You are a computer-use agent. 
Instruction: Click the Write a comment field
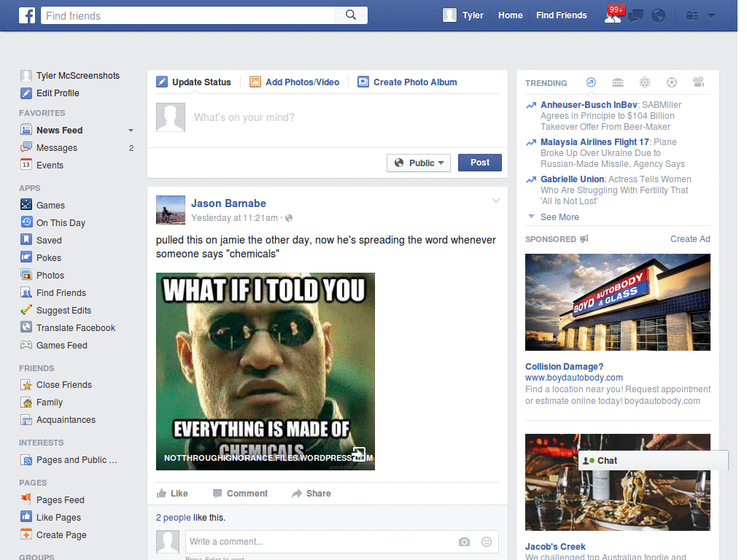click(x=320, y=542)
